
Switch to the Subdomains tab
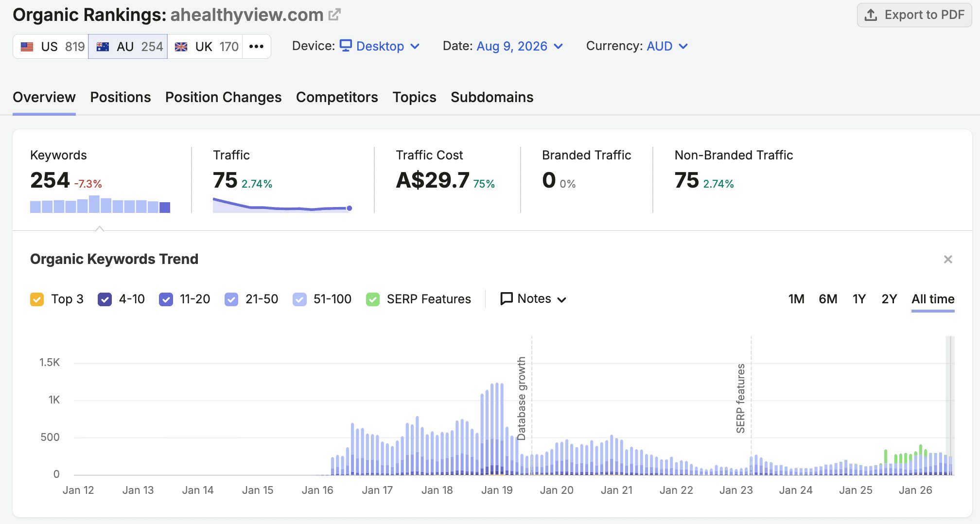point(492,97)
